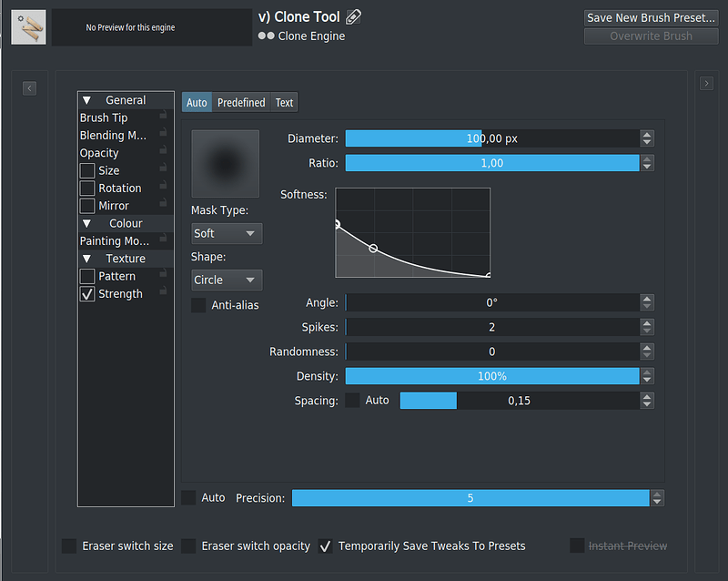
Task: Toggle the Anti-alias checkbox
Action: tap(198, 305)
